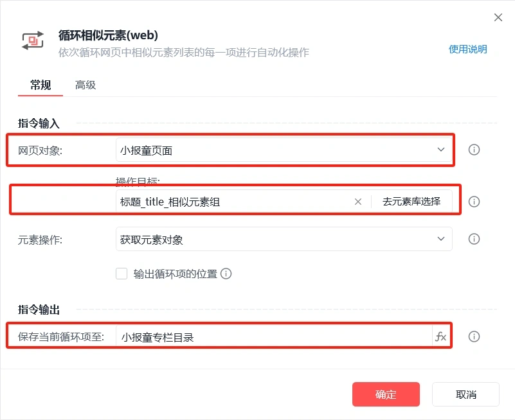Viewport: 515px width, 420px height.
Task: Click the 去元素库选择 button
Action: [x=411, y=202]
